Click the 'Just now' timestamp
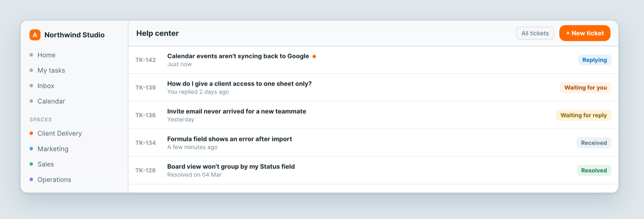The height and width of the screenshot is (219, 644). [x=180, y=64]
